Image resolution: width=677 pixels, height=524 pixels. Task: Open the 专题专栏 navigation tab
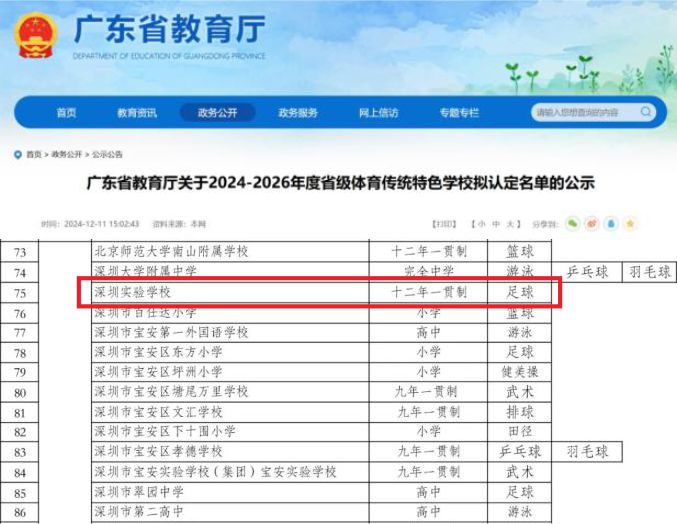click(459, 113)
